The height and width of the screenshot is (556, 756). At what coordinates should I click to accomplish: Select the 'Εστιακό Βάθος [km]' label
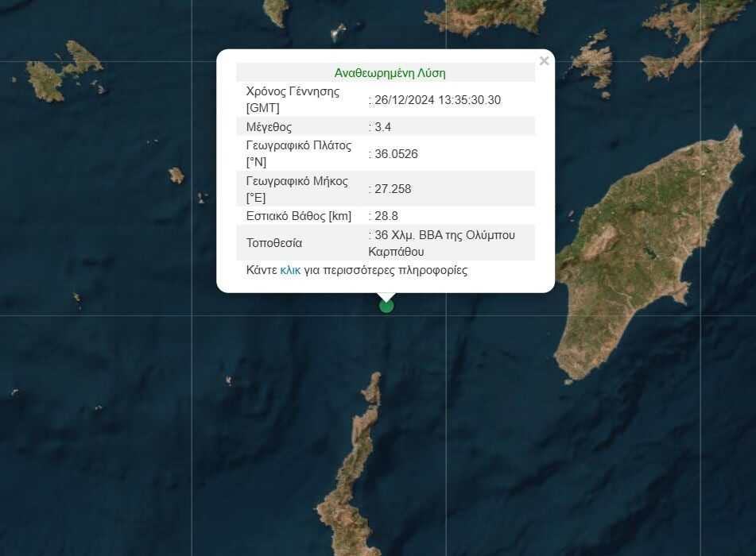[299, 216]
